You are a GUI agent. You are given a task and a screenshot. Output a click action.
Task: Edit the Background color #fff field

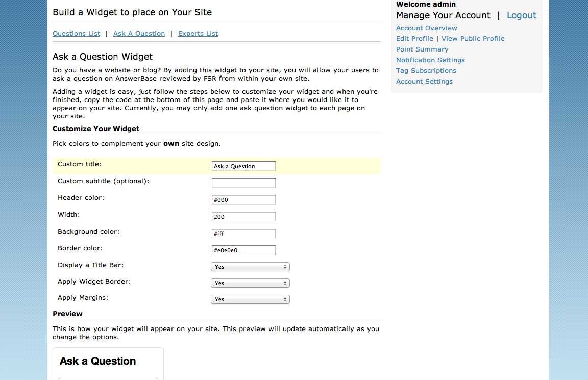click(243, 234)
